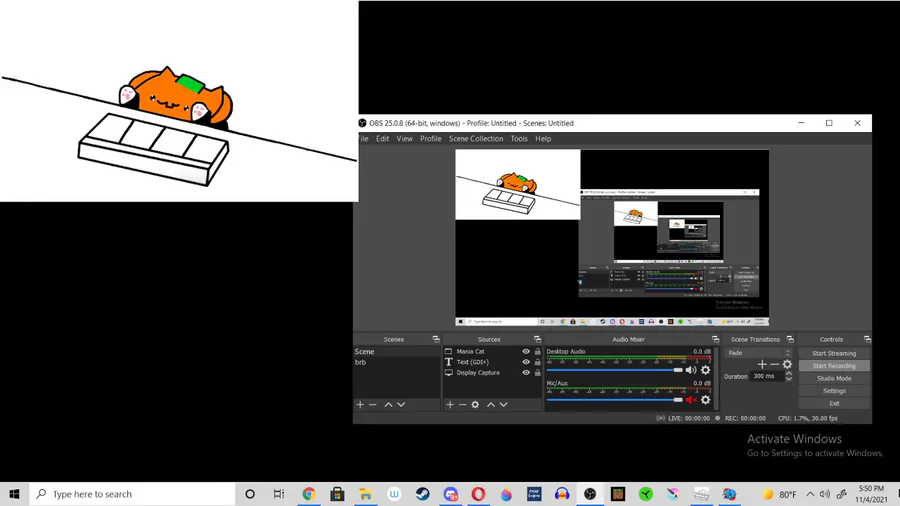900x506 pixels.
Task: Open the Help menu
Action: click(x=543, y=139)
